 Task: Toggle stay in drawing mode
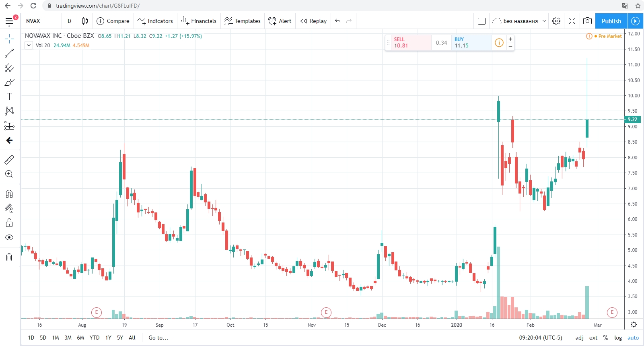9,208
